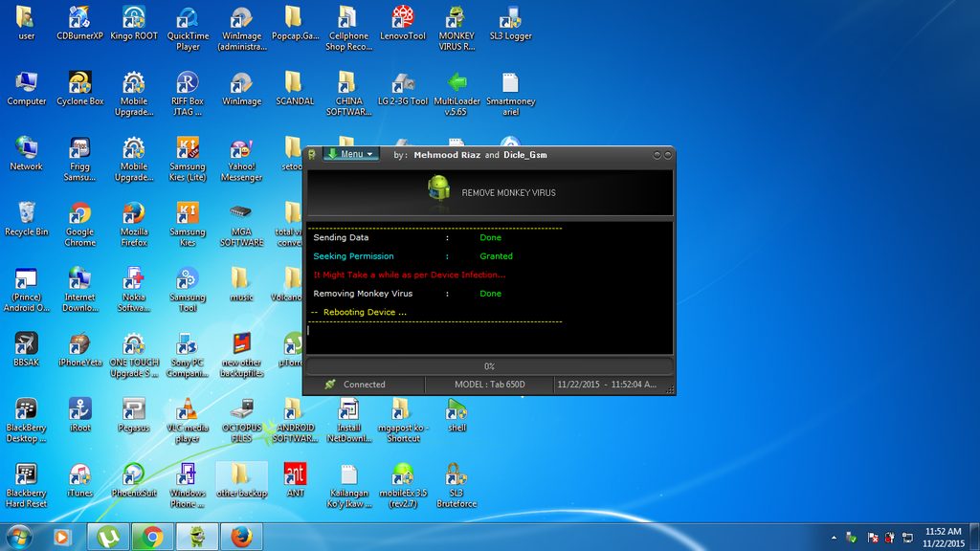Select the Smartmoney ariel file
The height and width of the screenshot is (551, 980).
(x=511, y=94)
